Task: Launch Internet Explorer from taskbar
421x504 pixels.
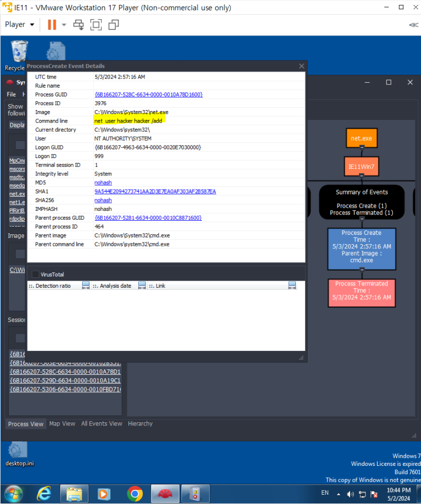Action: pos(44,494)
